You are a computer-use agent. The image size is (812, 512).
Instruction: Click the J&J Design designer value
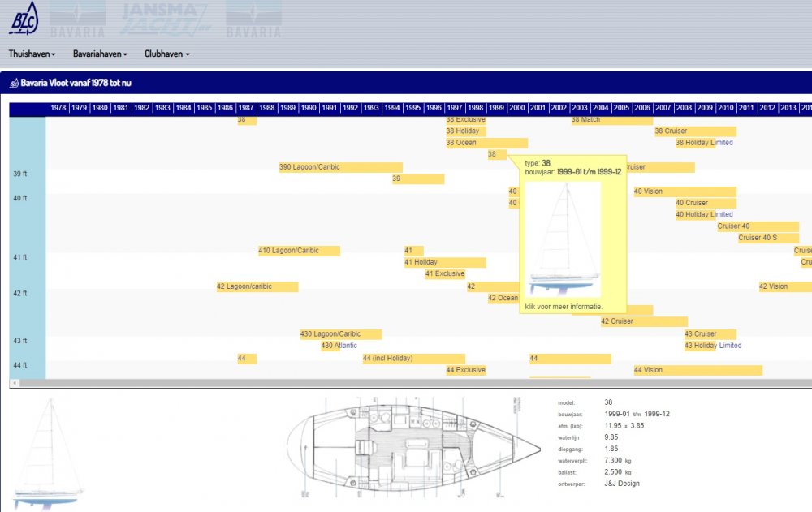coord(621,484)
